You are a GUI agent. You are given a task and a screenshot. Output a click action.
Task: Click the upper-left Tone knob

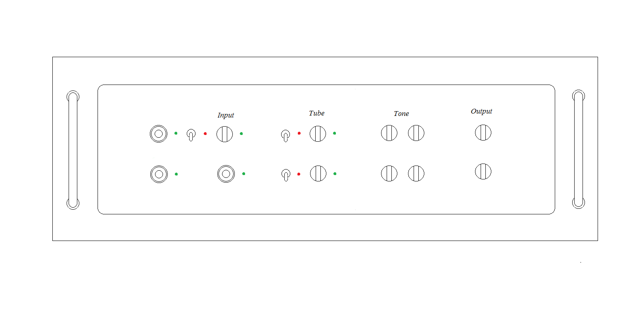[389, 133]
